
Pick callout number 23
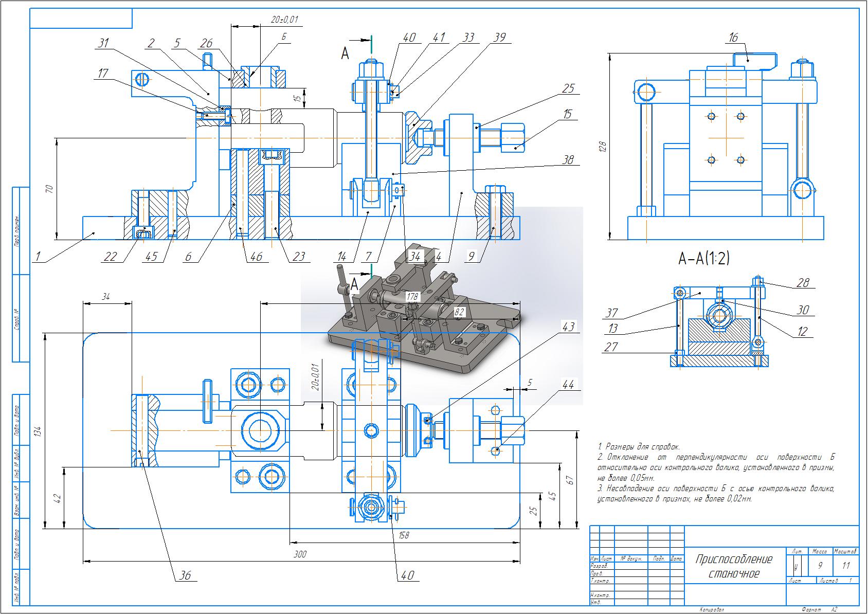[299, 257]
